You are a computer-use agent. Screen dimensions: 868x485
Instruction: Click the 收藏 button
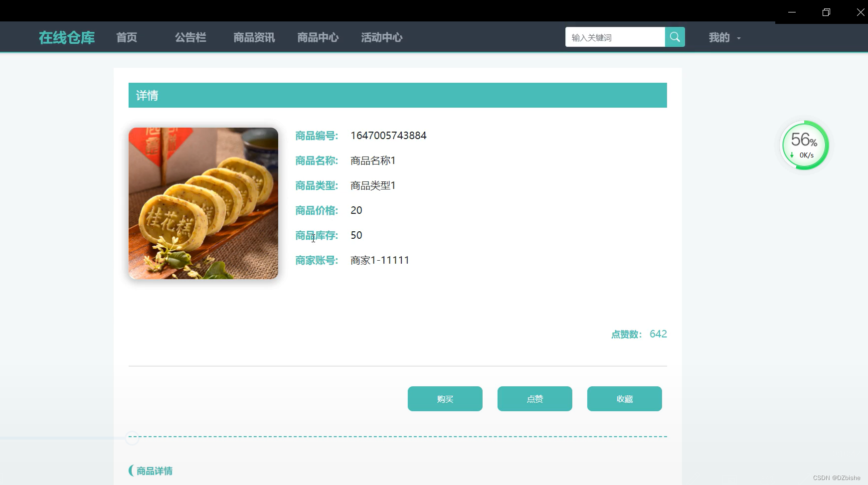point(625,399)
